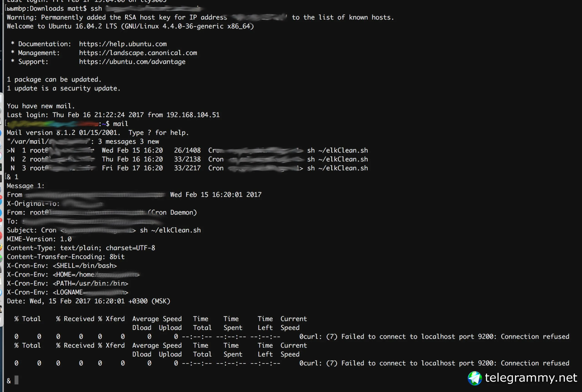Screen dimensions: 582x392
Task: Click the 'mail' command at shell prompt
Action: [x=120, y=124]
